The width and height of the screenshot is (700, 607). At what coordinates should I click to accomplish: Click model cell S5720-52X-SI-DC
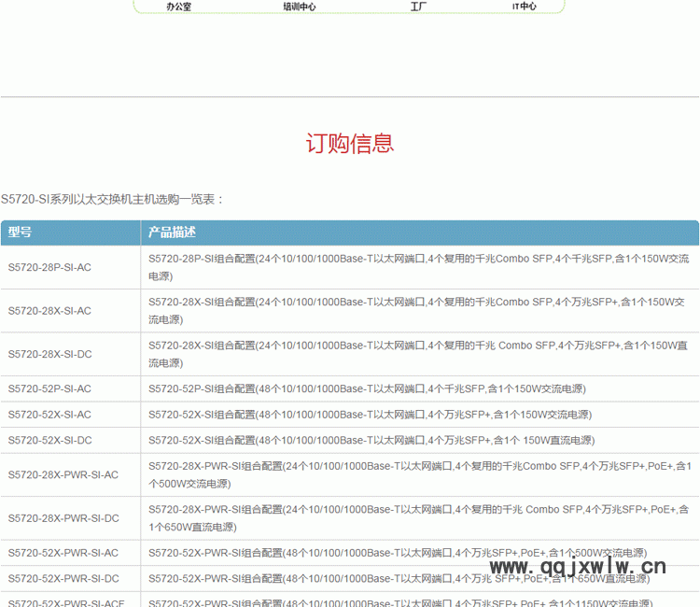click(49, 440)
